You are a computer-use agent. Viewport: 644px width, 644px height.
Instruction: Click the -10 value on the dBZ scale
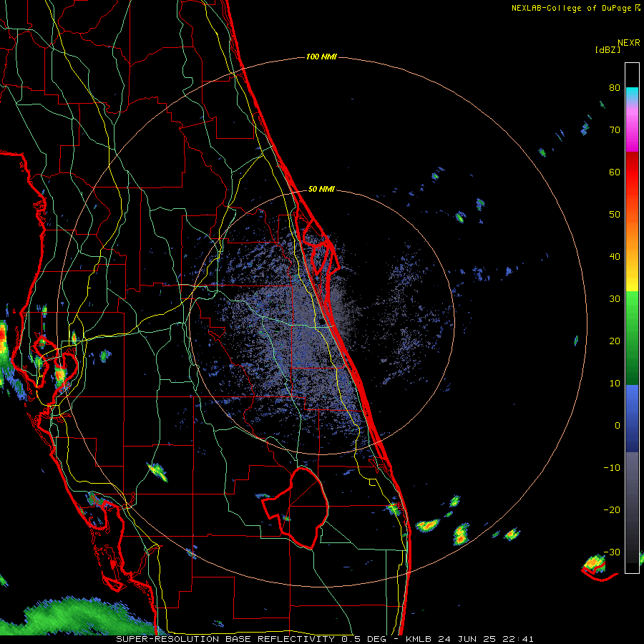tap(612, 468)
